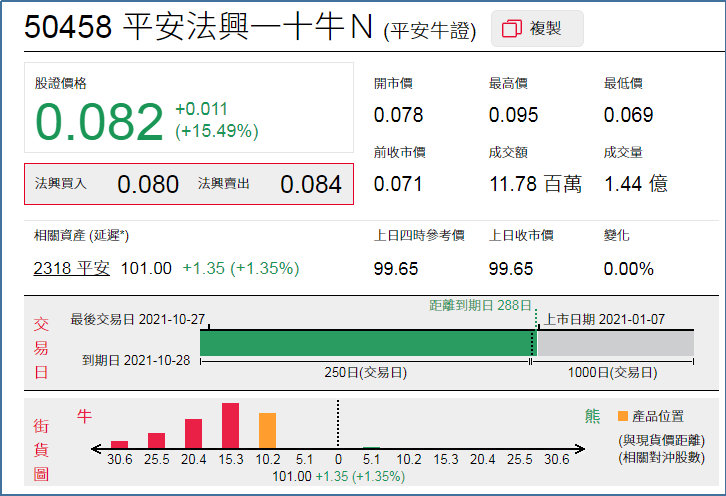Click the grey remaining portion of the trading-day bar
726x496 pixels.
615,344
